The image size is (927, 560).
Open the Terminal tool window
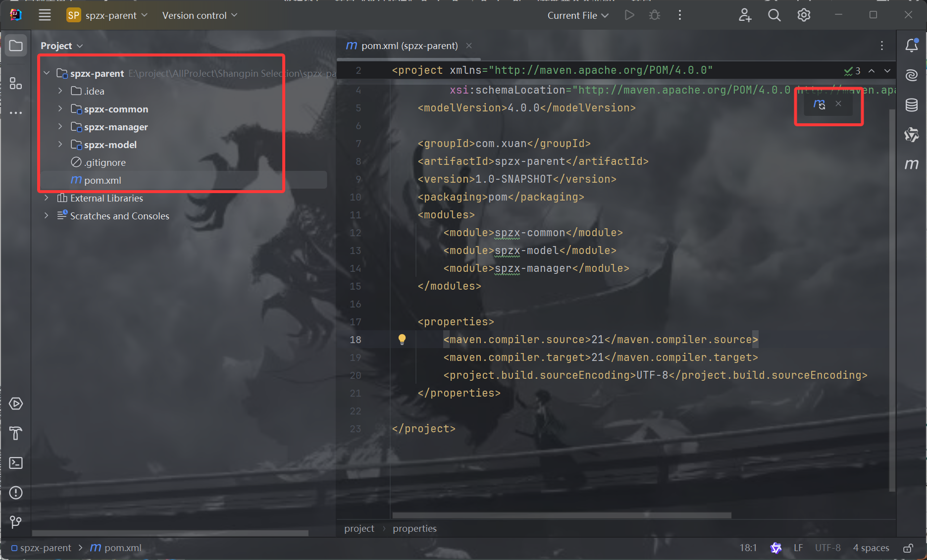16,463
